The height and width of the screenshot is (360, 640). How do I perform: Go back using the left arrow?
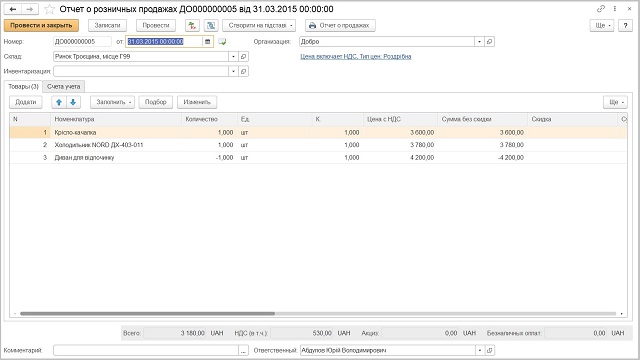pos(13,9)
